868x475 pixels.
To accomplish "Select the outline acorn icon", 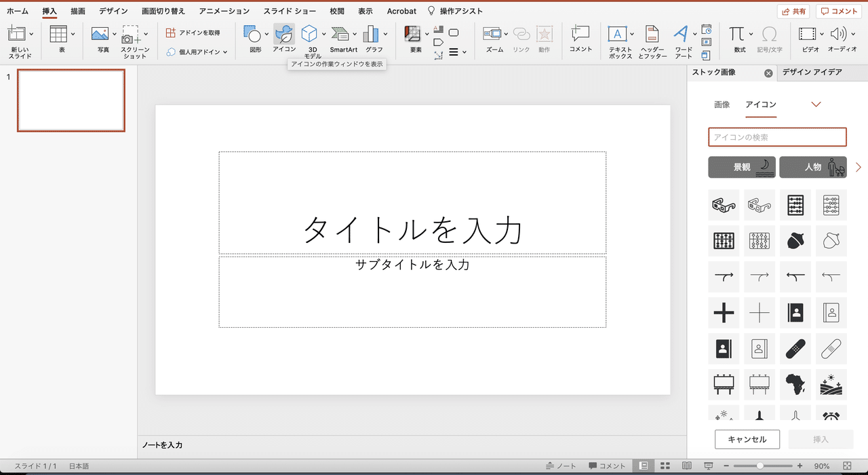I will click(x=831, y=240).
